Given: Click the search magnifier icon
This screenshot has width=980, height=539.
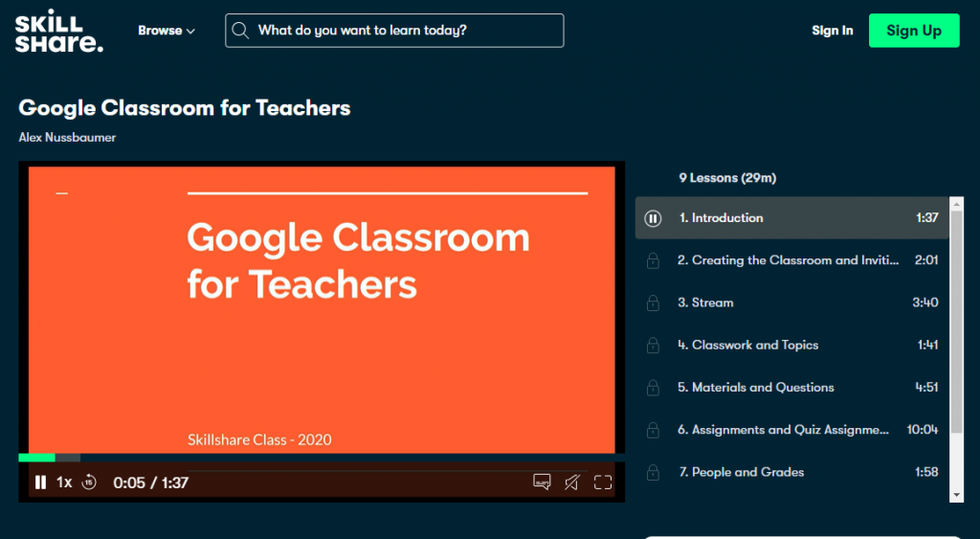Looking at the screenshot, I should 241,31.
